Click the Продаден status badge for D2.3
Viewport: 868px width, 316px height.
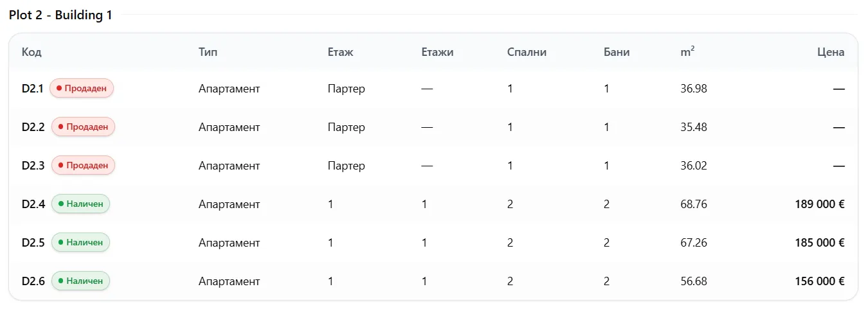(x=83, y=166)
